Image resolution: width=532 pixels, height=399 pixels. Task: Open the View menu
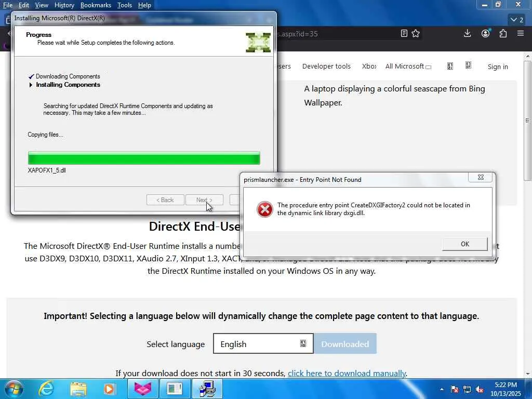[x=42, y=5]
